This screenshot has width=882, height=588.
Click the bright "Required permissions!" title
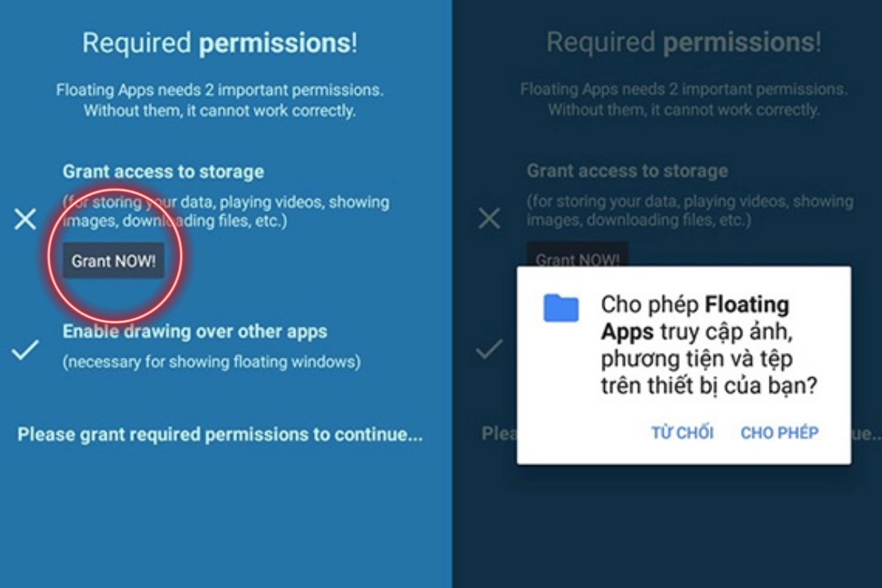pyautogui.click(x=220, y=43)
